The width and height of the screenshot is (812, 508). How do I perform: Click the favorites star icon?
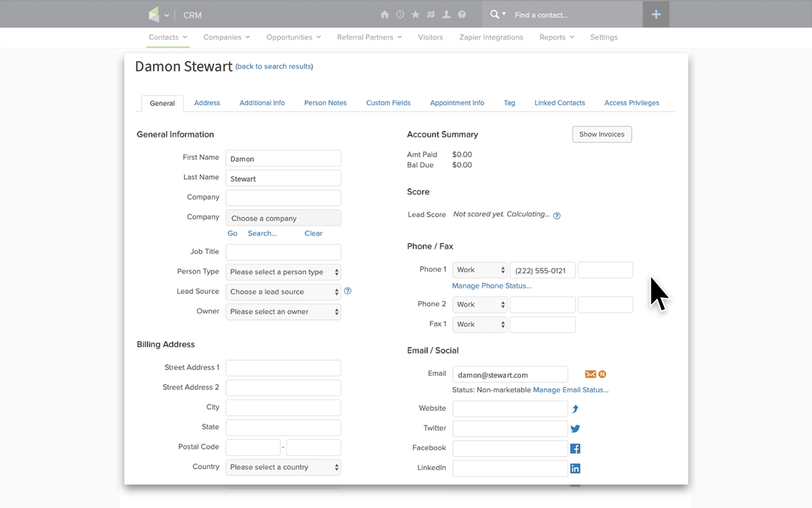pos(416,15)
